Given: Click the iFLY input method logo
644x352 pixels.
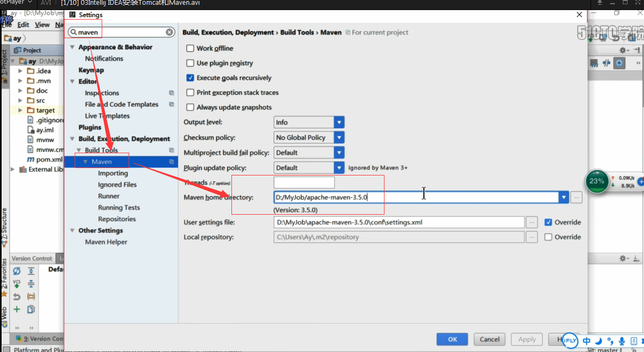Looking at the screenshot, I should [570, 341].
